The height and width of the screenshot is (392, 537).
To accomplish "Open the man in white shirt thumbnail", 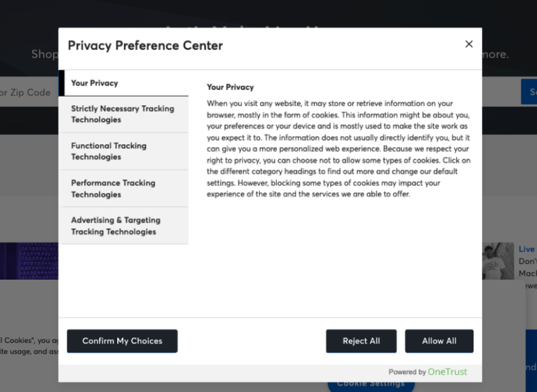I will [x=498, y=261].
